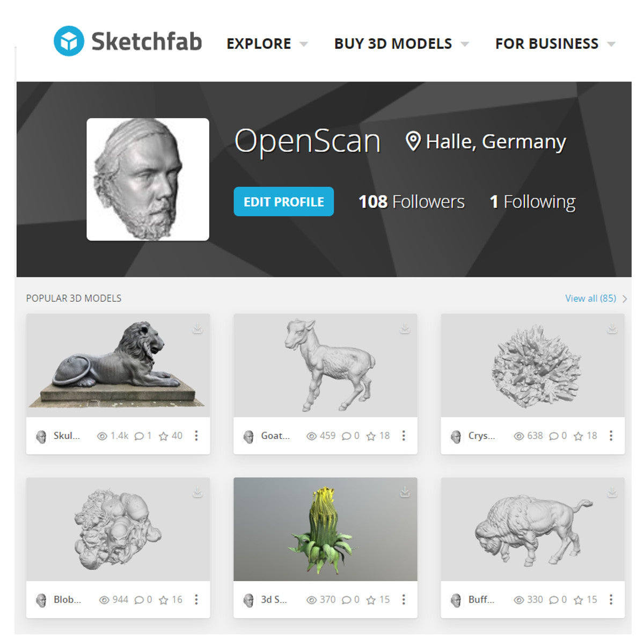Like the Skul... model via star icon
The height and width of the screenshot is (644, 644).
(164, 436)
